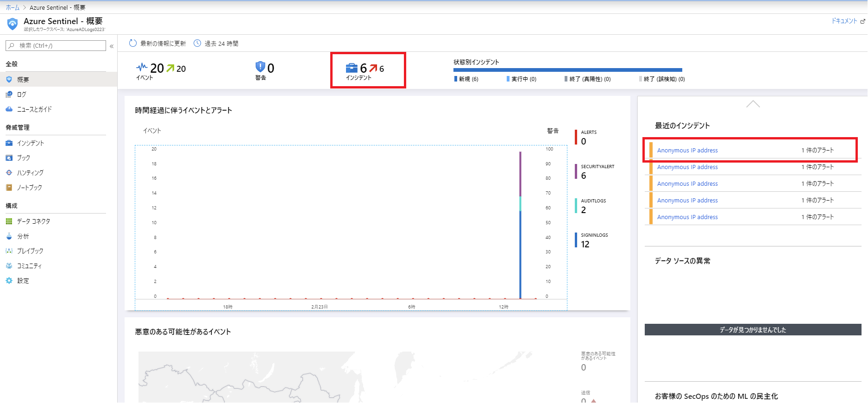Viewport: 868px width, 403px height.
Task: Select ログ in the left menu
Action: coord(58,94)
